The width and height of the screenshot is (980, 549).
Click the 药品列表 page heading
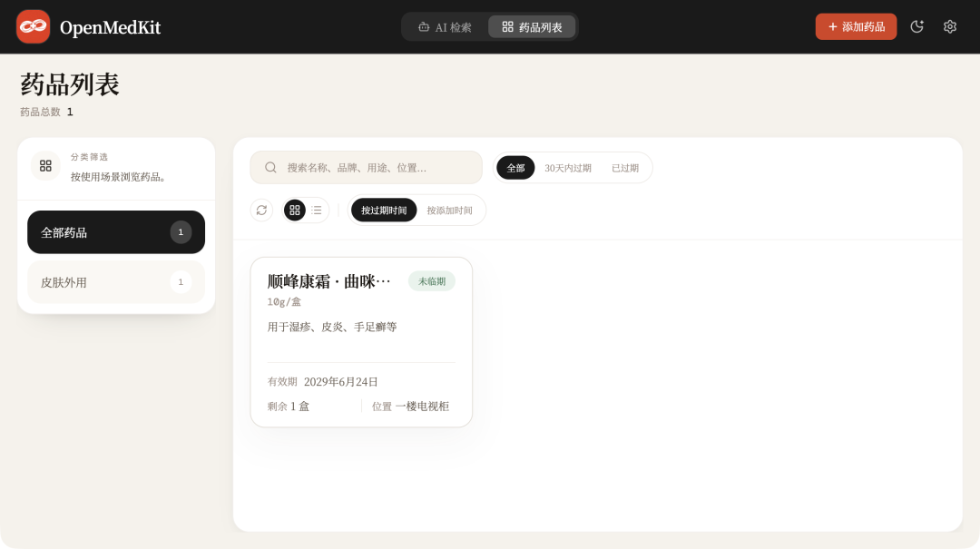[x=70, y=84]
